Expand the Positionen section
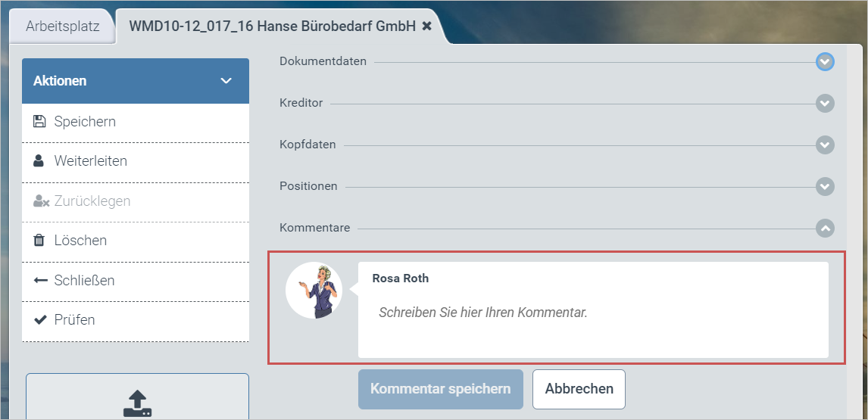Screen dimensions: 868x420 (825, 186)
